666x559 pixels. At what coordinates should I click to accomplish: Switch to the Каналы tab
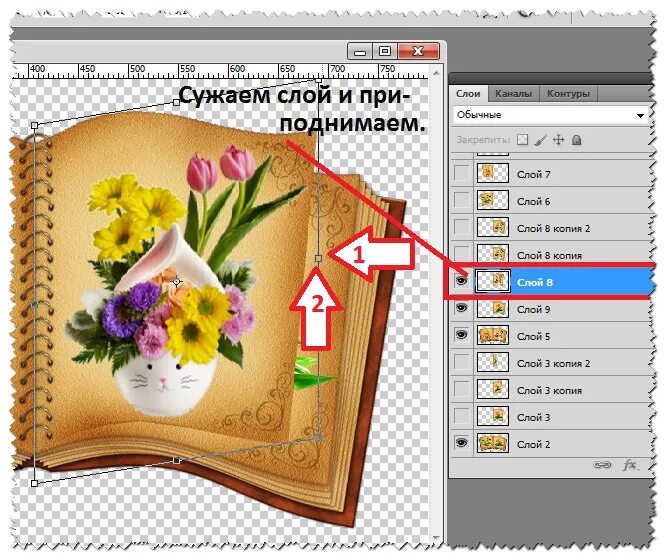513,94
